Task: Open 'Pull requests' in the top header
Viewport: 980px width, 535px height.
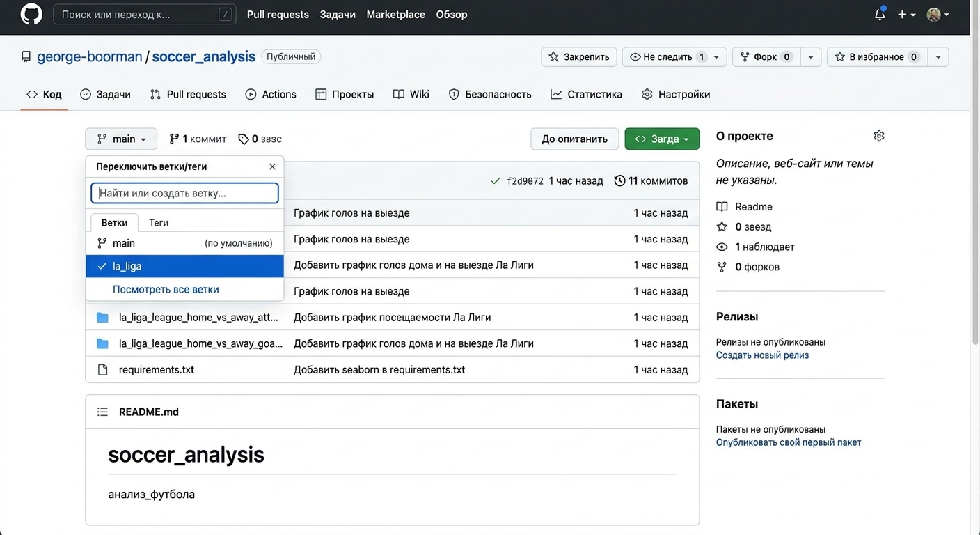Action: coord(278,15)
